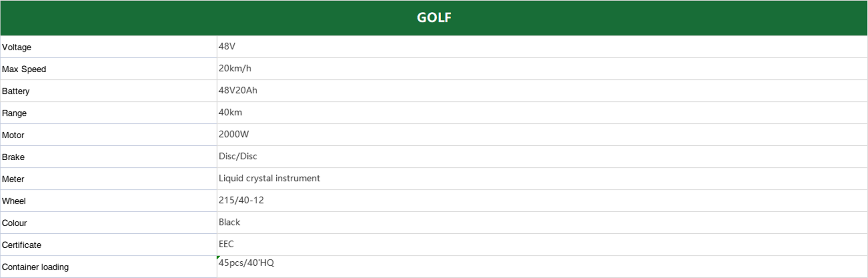Viewport: 868px width, 278px height.
Task: Select the Liquid crystal instrument cell
Action: [542, 179]
